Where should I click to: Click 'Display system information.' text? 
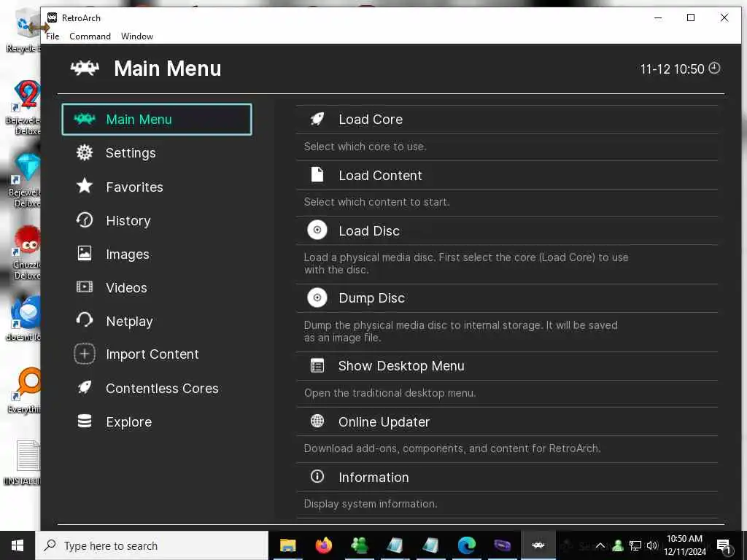(370, 504)
